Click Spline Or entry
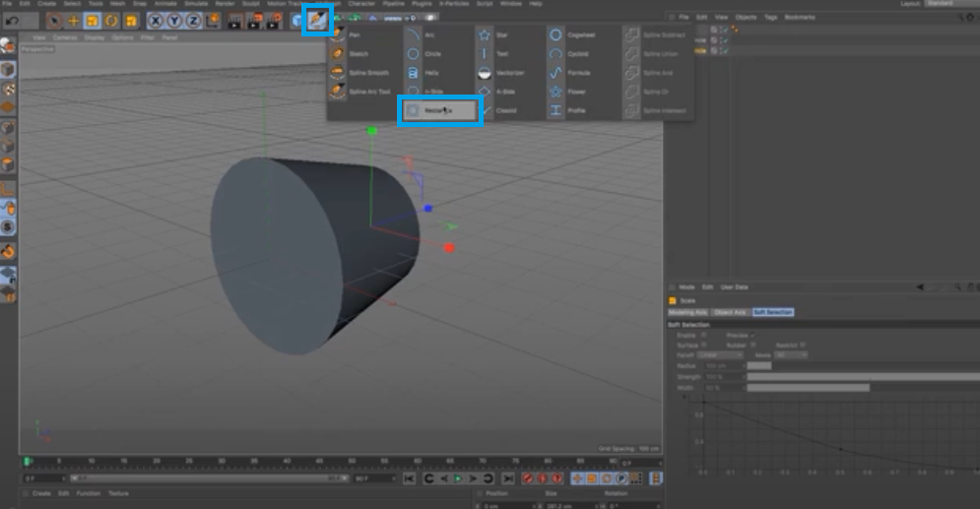Image resolution: width=980 pixels, height=509 pixels. (x=656, y=92)
